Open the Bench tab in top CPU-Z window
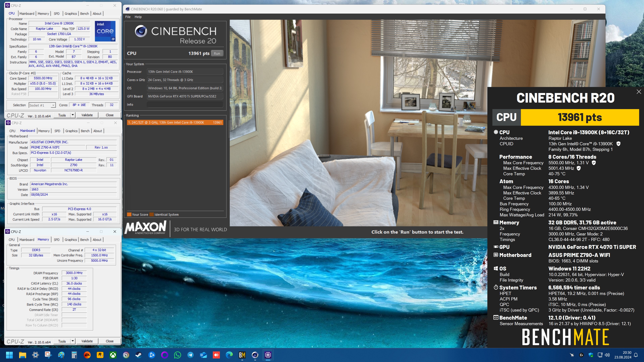The width and height of the screenshot is (644, 362). [x=85, y=13]
